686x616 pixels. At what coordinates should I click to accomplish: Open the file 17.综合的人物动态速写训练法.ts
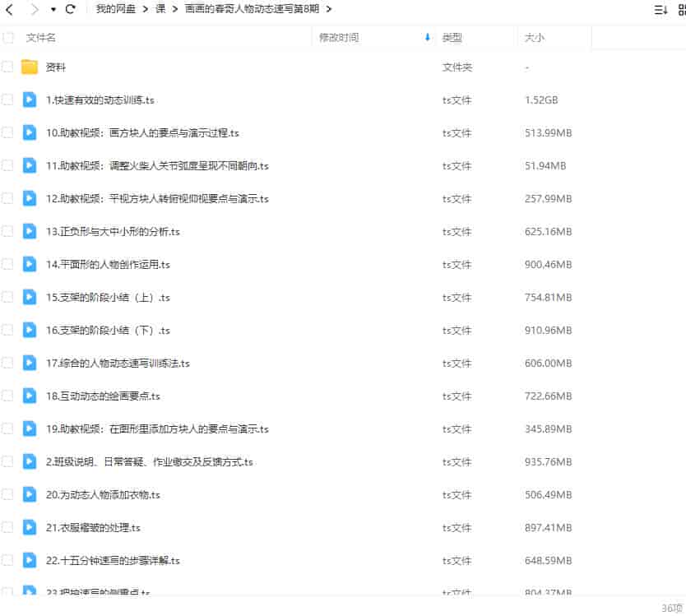120,363
